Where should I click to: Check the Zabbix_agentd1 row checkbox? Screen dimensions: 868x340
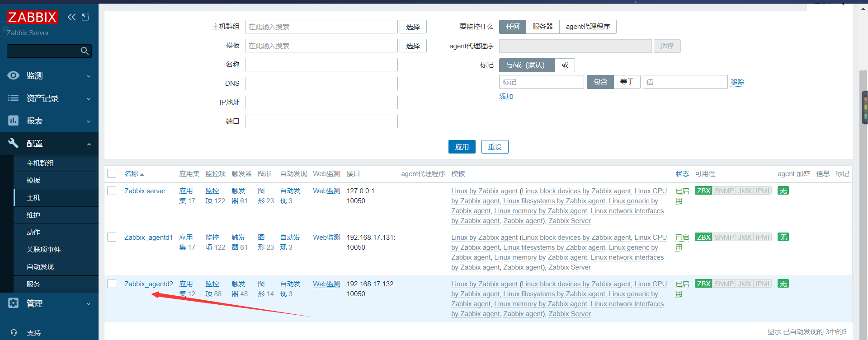[112, 237]
